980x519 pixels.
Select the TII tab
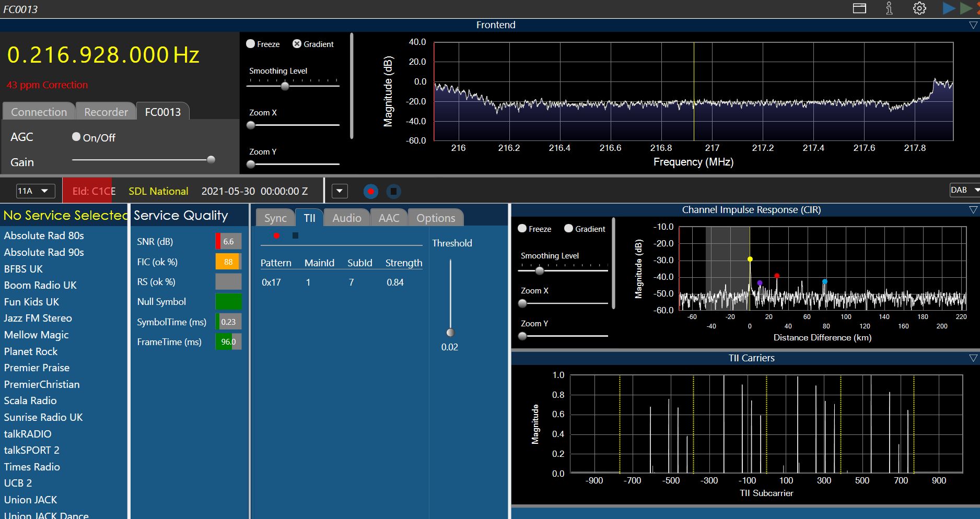(309, 218)
